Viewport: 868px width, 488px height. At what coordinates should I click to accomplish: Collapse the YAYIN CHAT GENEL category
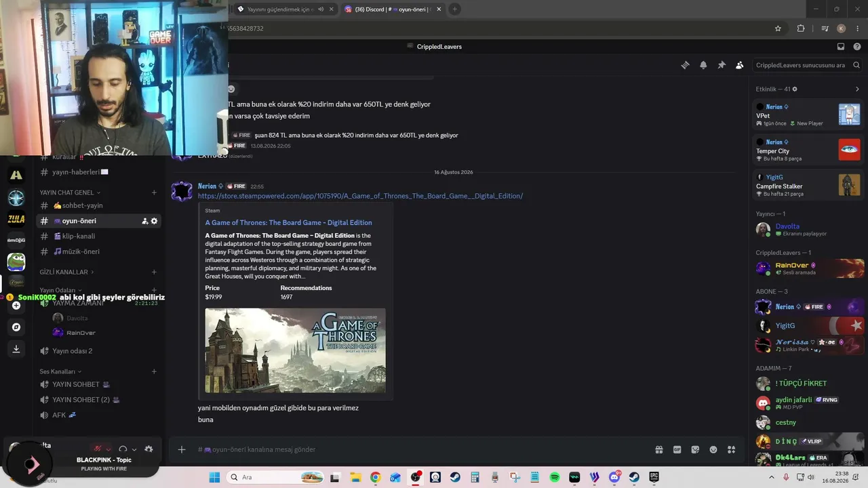click(70, 192)
